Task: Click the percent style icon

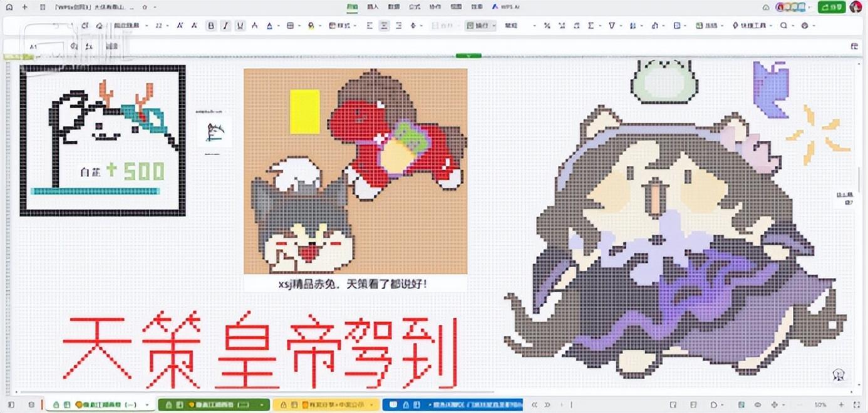Action: [x=547, y=26]
